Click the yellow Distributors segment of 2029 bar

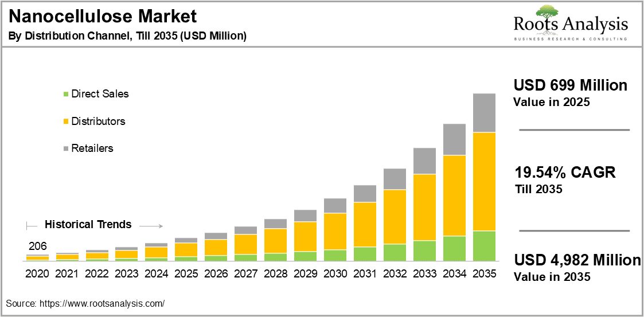(x=305, y=237)
